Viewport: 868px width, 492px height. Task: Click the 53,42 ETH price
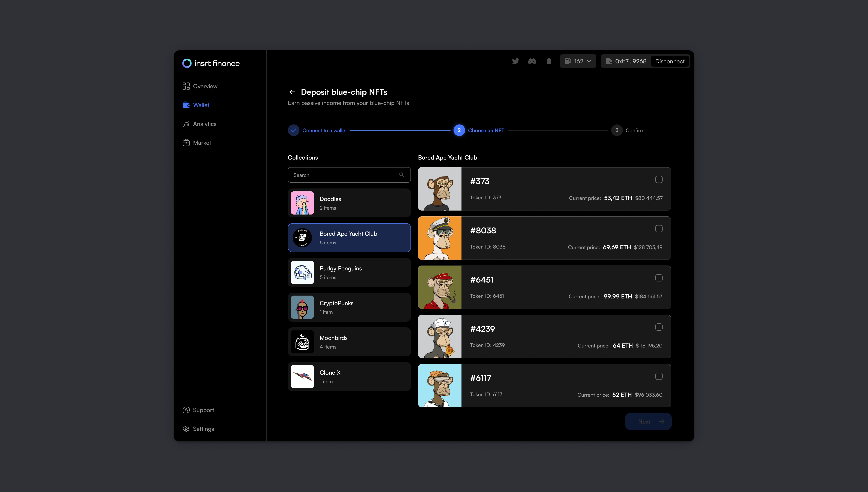pos(618,198)
